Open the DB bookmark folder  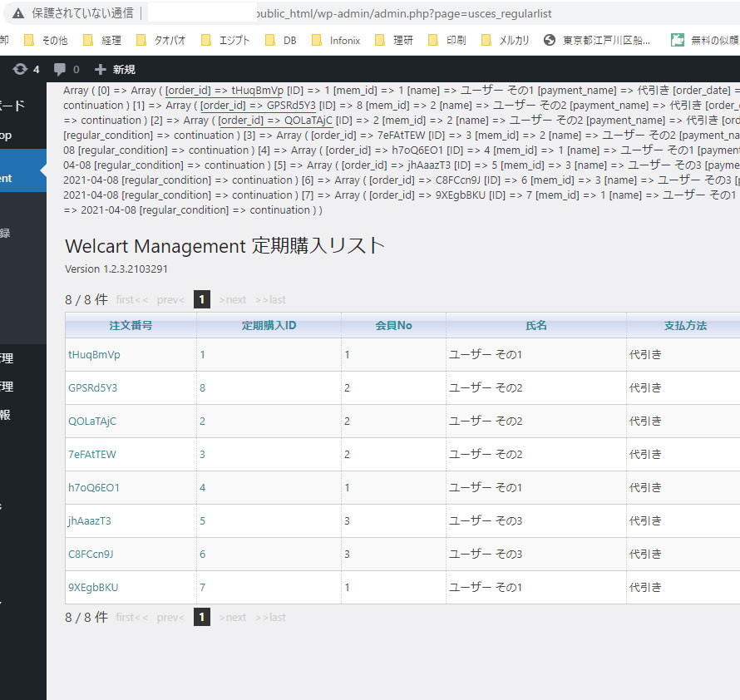(x=281, y=41)
